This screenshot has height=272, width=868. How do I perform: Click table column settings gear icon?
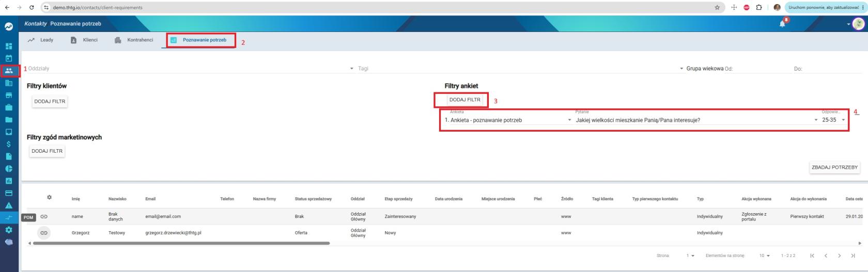[x=50, y=198]
